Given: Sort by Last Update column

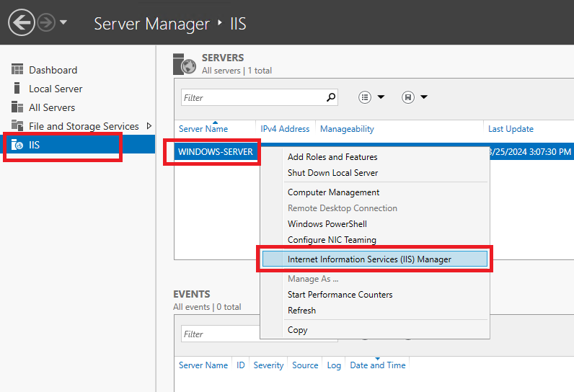Looking at the screenshot, I should (511, 129).
